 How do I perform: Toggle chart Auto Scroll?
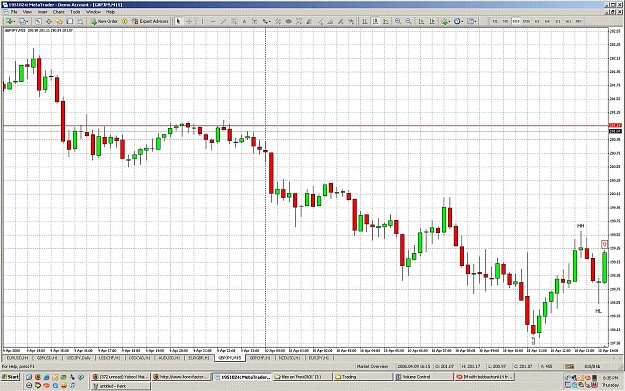[x=421, y=22]
